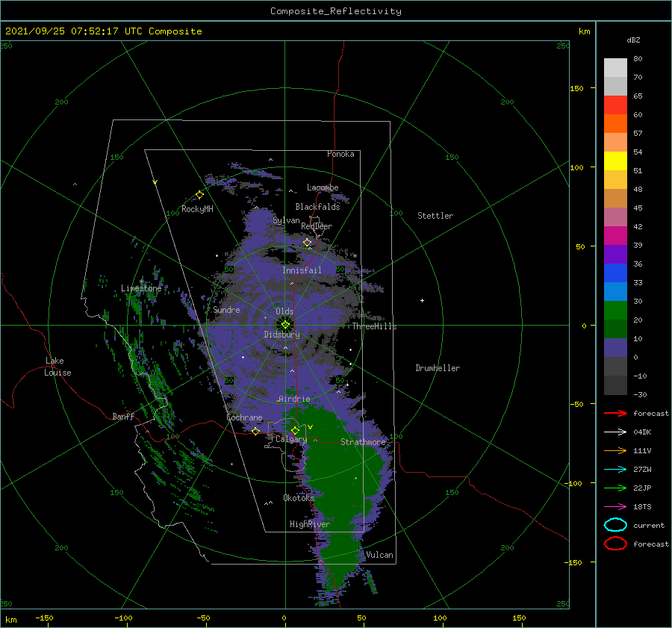Click the Okotoks town label
This screenshot has width=672, height=628.
(x=299, y=497)
